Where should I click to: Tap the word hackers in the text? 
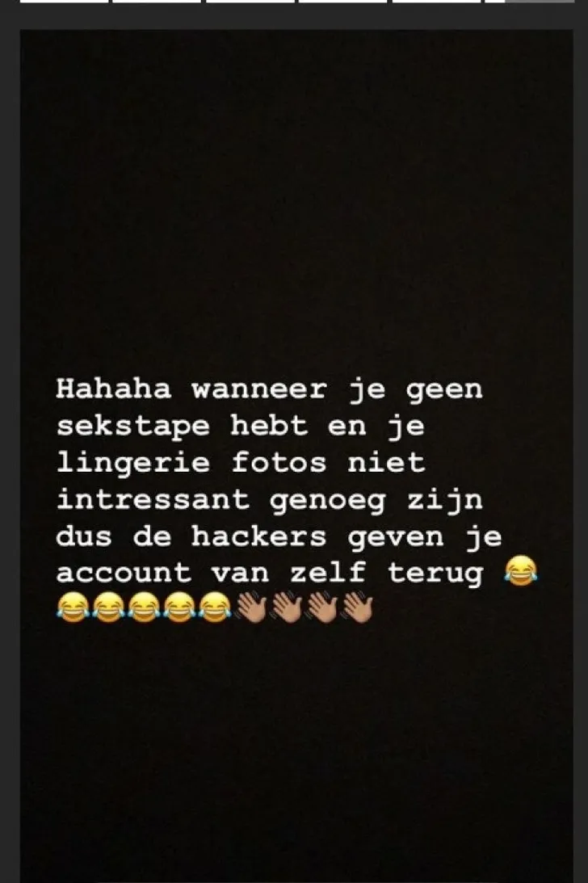point(258,536)
